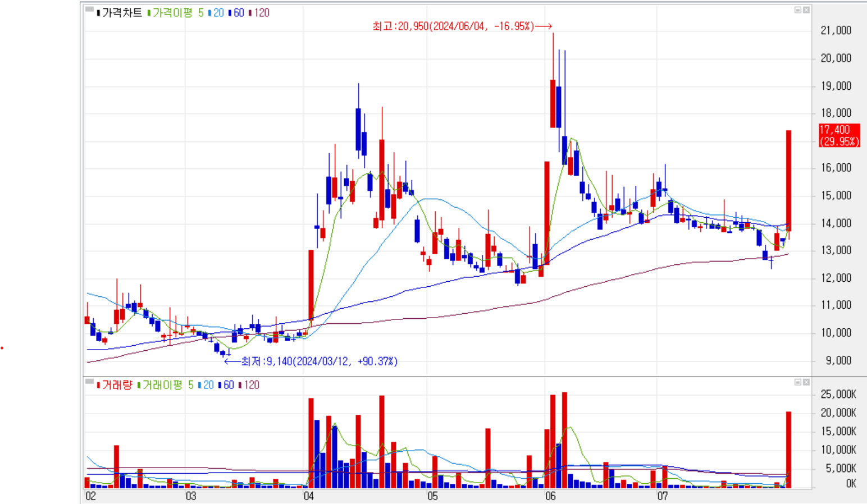
Task: Click the 거래량 legend label
Action: pyautogui.click(x=115, y=385)
